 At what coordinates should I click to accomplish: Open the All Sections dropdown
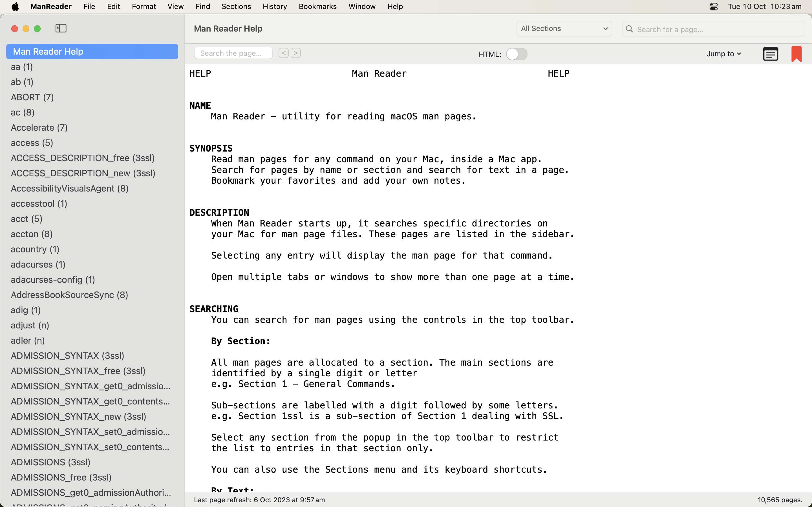pyautogui.click(x=564, y=28)
